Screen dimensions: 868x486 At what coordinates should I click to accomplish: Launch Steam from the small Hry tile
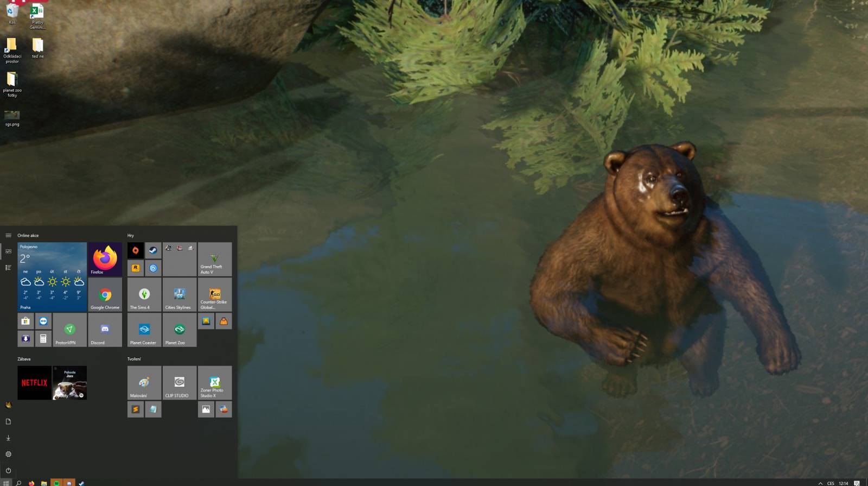(x=154, y=250)
